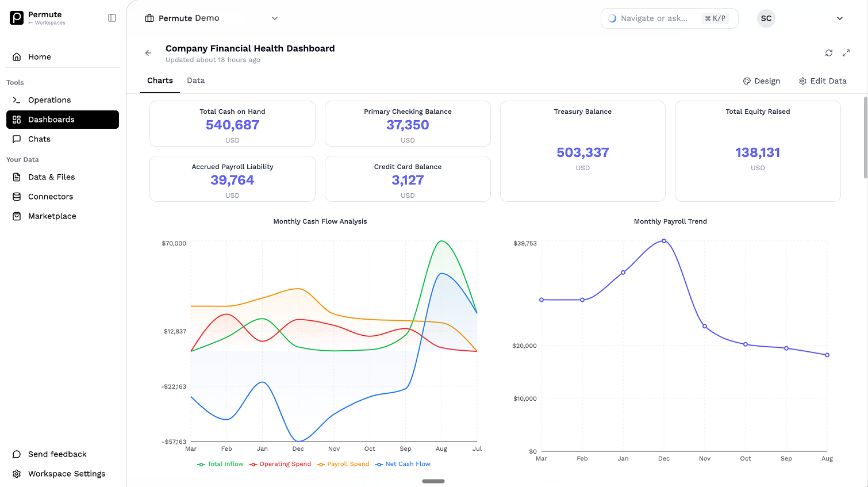Image resolution: width=868 pixels, height=487 pixels.
Task: Expand the account menu next to SC avatar
Action: pos(840,18)
